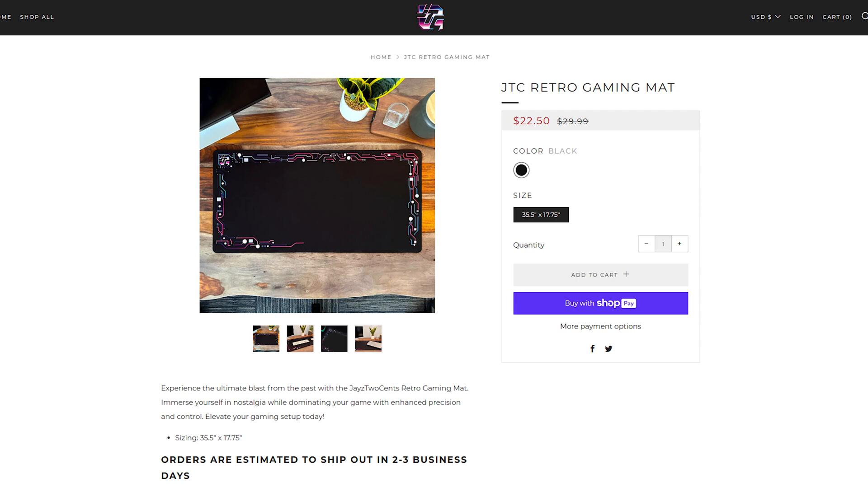Buy with Shop Pay
The height and width of the screenshot is (488, 868).
pyautogui.click(x=600, y=303)
